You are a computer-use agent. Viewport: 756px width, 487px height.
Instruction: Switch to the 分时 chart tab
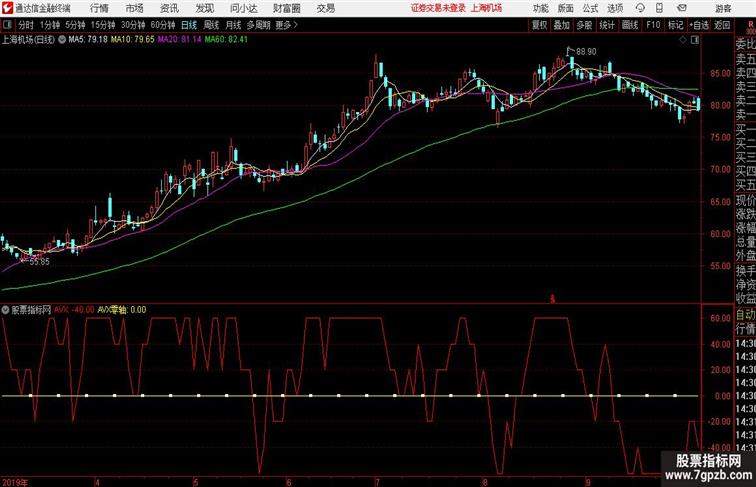coord(26,25)
